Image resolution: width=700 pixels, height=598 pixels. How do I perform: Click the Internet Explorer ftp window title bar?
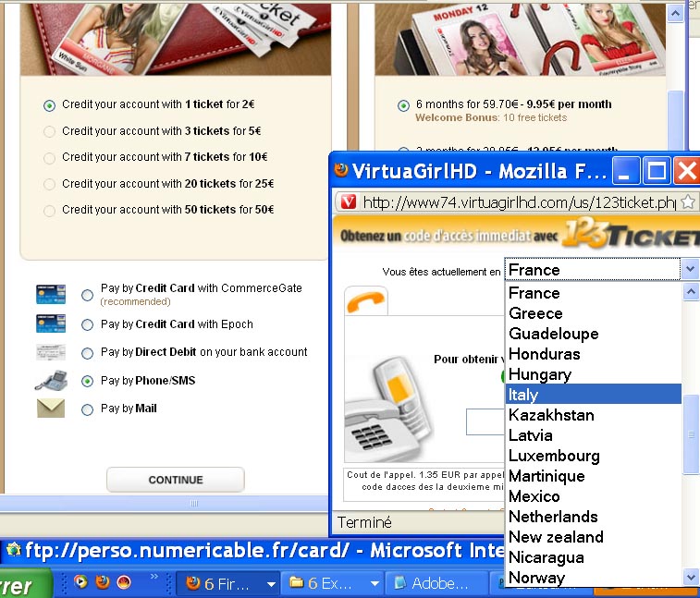(252, 551)
